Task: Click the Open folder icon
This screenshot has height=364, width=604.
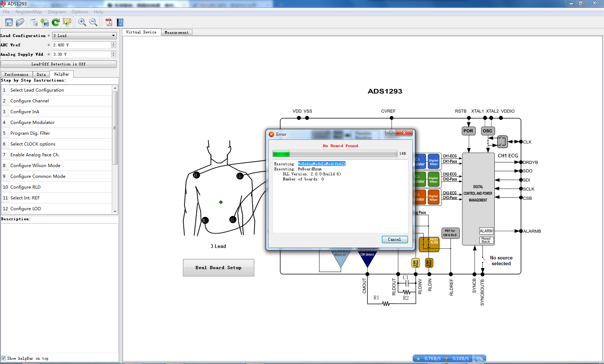Action: coord(20,22)
